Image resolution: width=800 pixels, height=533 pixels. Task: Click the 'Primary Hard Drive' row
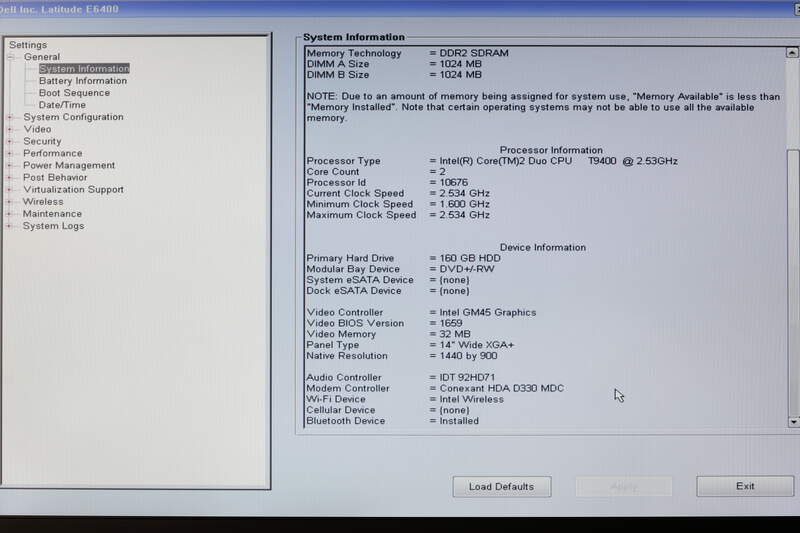(403, 258)
